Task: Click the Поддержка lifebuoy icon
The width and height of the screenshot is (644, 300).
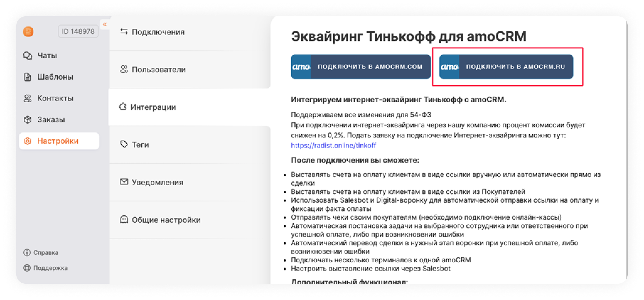Action: coord(27,268)
